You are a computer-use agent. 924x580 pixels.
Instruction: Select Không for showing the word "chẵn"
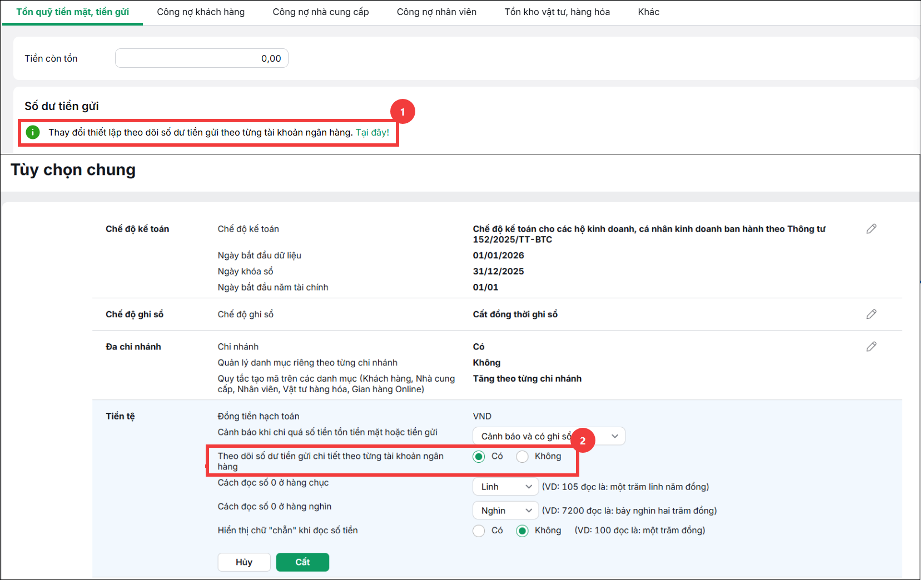522,531
